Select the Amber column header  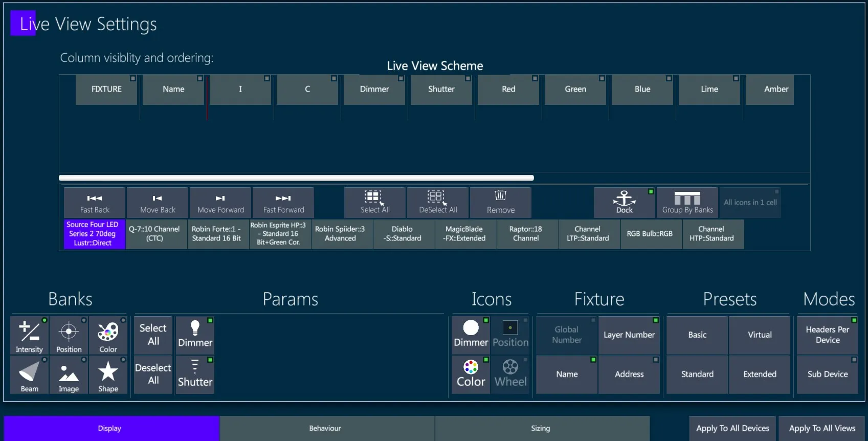tap(770, 90)
